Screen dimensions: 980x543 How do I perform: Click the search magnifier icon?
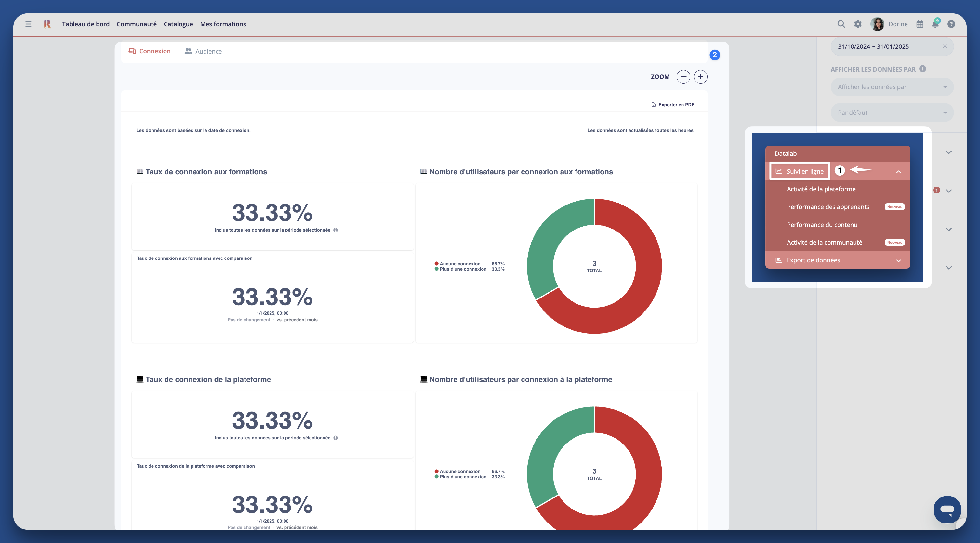pos(841,24)
